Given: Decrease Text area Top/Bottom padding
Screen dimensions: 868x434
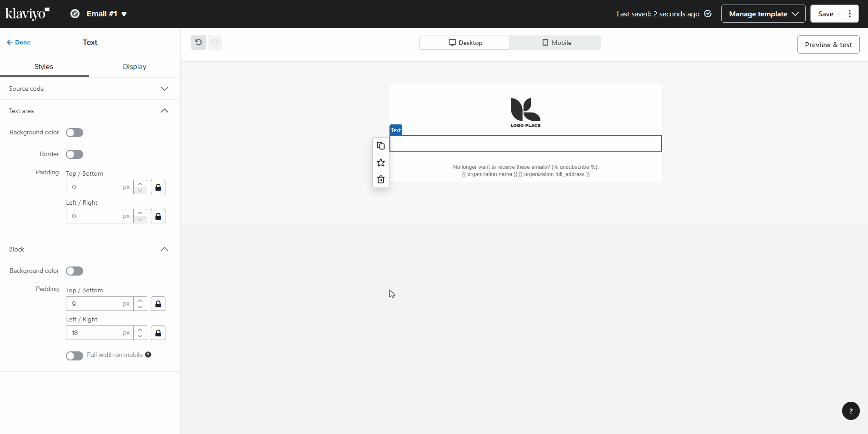Looking at the screenshot, I should (x=140, y=191).
